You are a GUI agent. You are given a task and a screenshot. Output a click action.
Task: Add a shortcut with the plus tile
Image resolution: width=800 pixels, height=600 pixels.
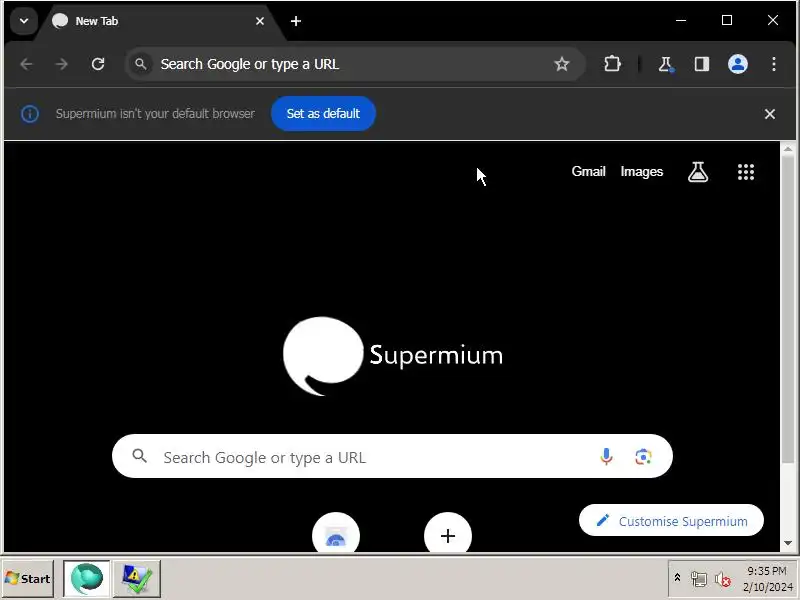447,533
